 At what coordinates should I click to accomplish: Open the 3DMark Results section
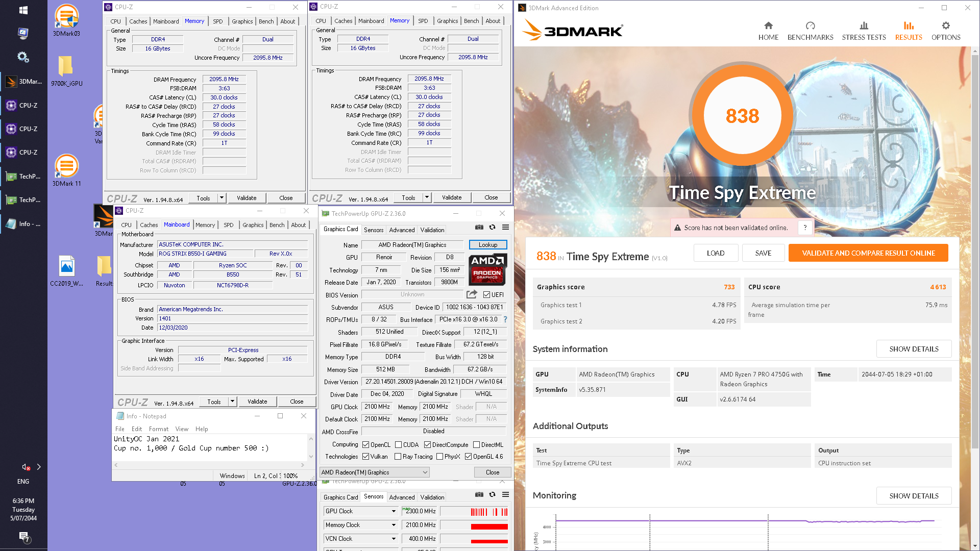point(909,31)
